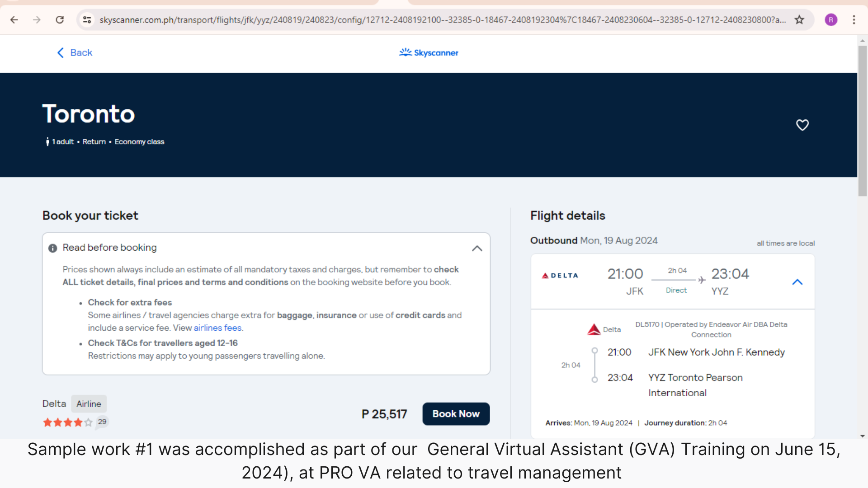
Task: Click the browser forward arrow
Action: click(37, 20)
